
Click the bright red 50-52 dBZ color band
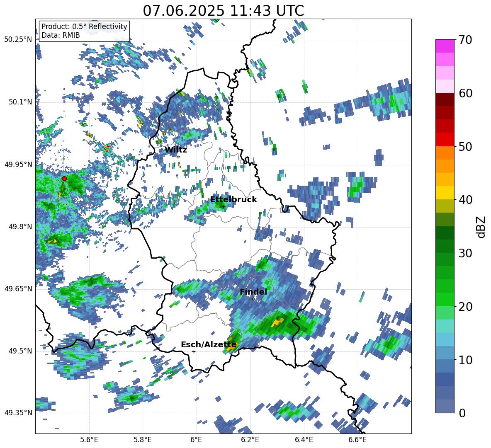click(x=445, y=140)
